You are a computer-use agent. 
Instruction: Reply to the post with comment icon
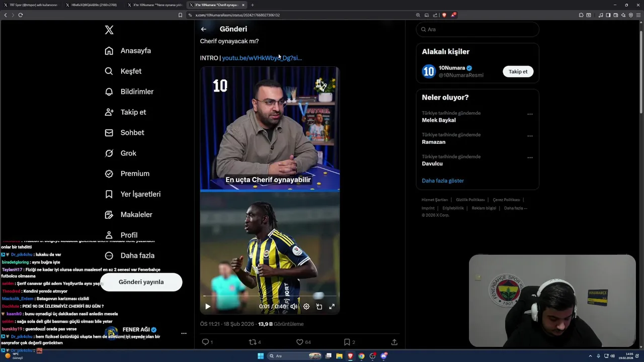point(205,342)
